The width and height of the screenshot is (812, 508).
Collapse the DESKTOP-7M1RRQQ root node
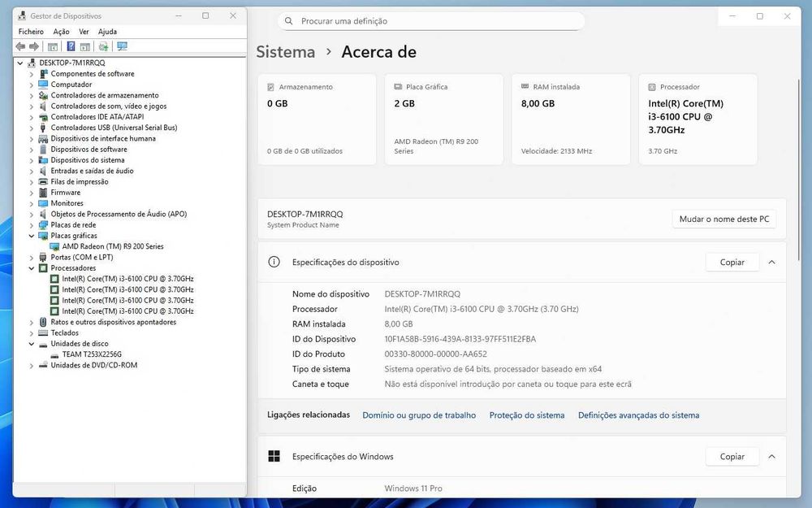(20, 63)
